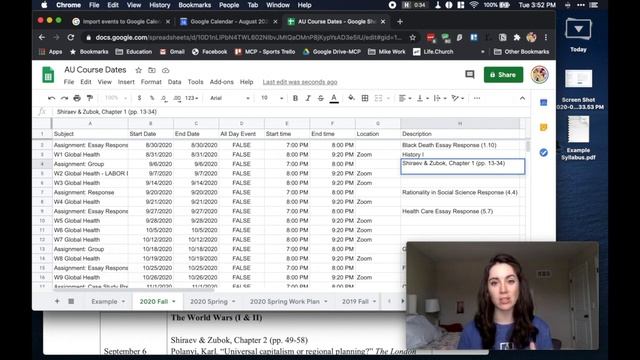The height and width of the screenshot is (360, 640).
Task: Click 'Last edit was seconds ago' link
Action: tap(300, 82)
